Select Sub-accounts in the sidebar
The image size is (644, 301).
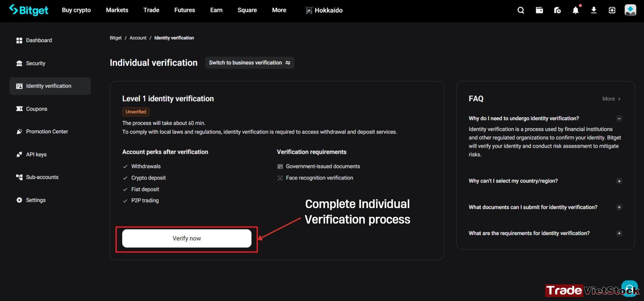point(50,177)
